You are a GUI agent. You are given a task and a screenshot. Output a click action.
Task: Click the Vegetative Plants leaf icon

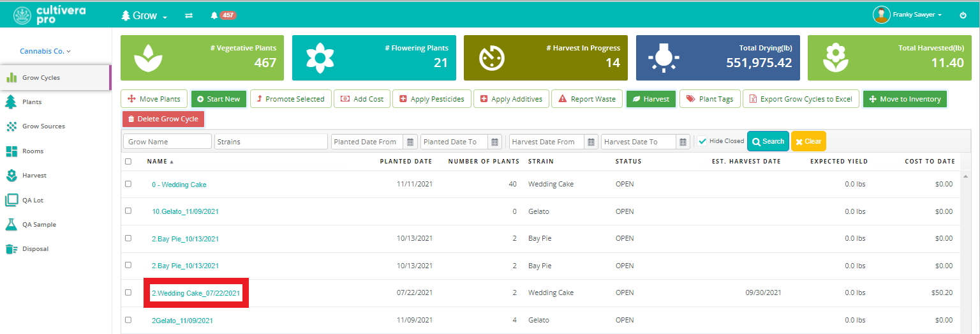(147, 58)
